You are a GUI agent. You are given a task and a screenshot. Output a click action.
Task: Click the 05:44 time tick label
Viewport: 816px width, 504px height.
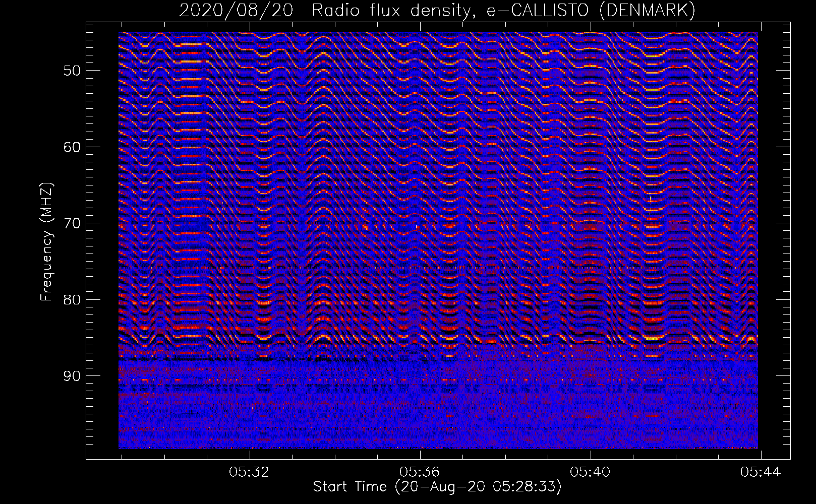761,472
